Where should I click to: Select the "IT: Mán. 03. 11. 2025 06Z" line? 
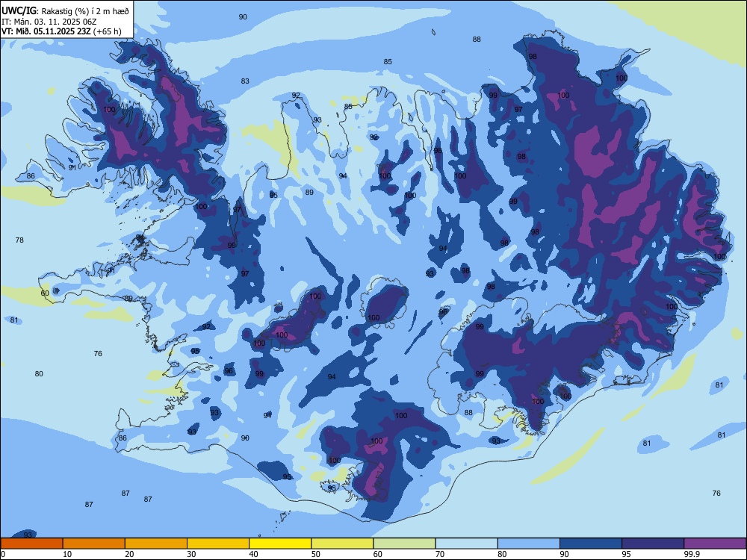[x=49, y=22]
